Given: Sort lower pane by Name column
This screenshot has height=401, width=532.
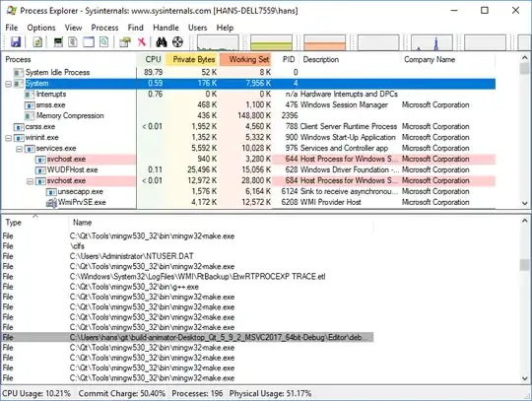Looking at the screenshot, I should point(221,223).
